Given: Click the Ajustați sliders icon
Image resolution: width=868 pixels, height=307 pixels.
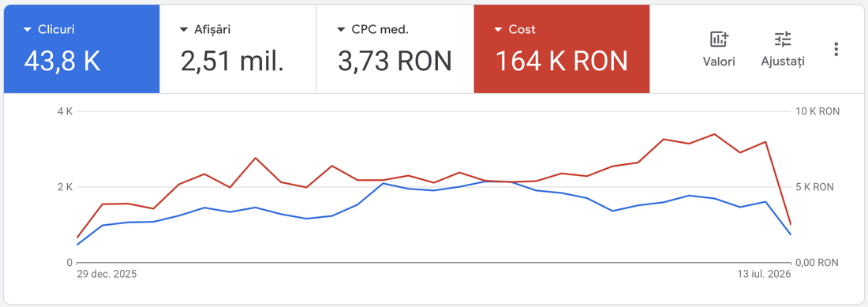Looking at the screenshot, I should (x=783, y=39).
